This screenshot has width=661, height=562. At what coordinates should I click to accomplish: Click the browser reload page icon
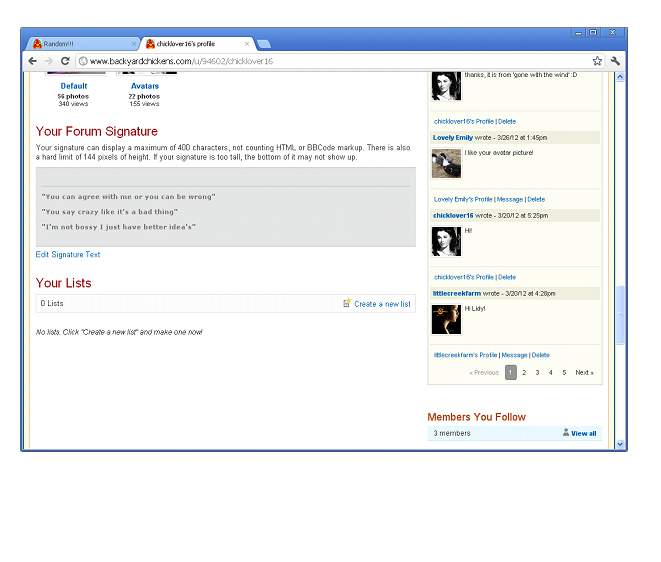click(66, 61)
